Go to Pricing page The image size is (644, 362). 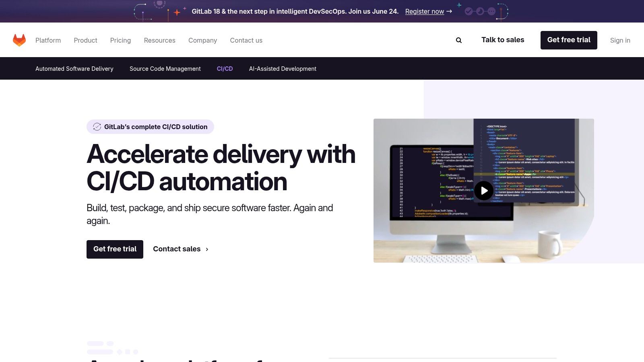120,40
